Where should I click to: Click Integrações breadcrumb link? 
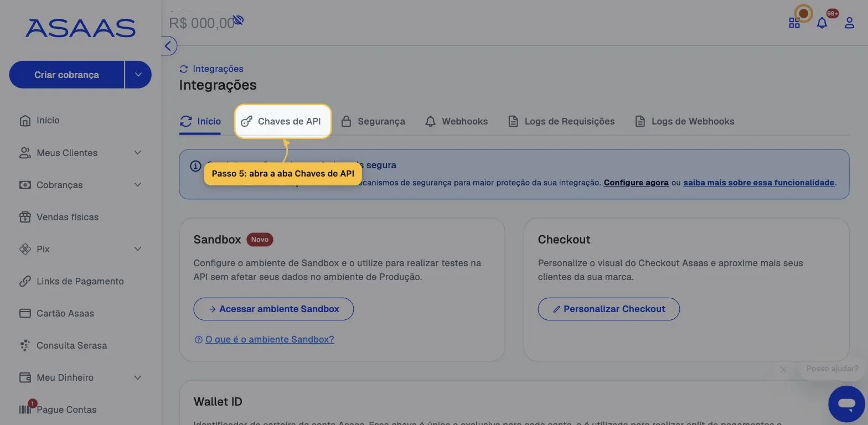(218, 69)
